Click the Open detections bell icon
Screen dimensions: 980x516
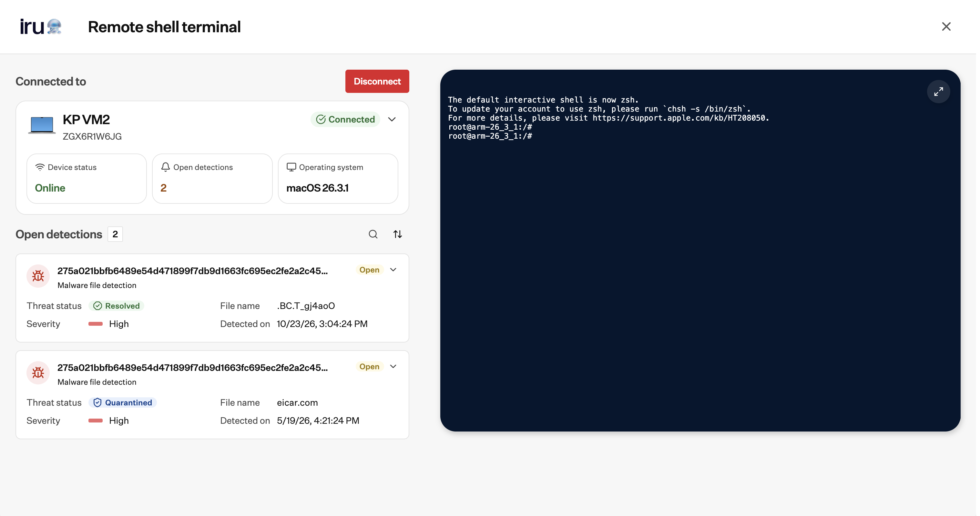point(166,167)
